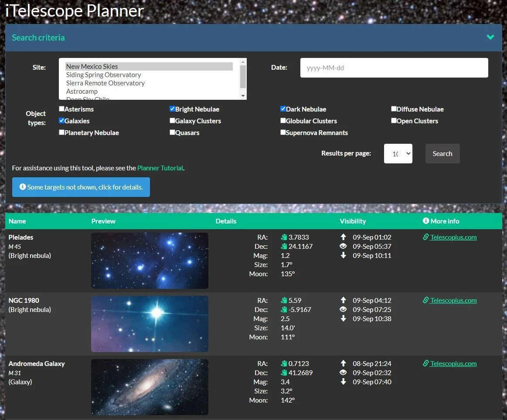507x420 pixels.
Task: Click the set arrow icon for NGC 1980
Action: click(x=344, y=318)
